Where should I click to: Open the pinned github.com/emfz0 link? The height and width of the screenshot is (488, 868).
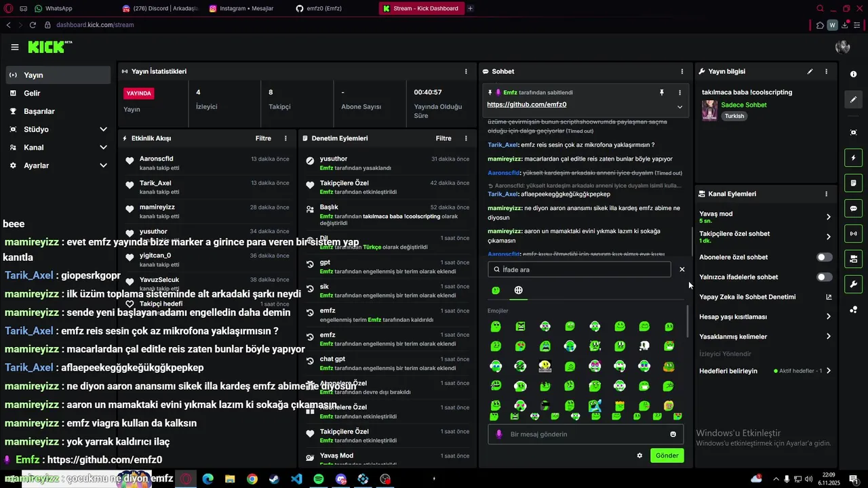tap(526, 104)
